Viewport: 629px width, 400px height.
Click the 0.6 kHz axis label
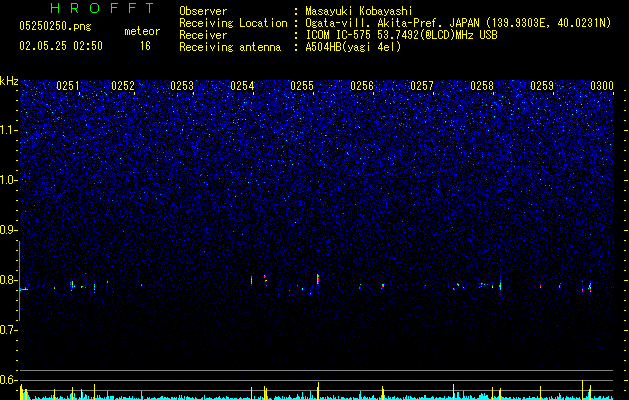pyautogui.click(x=8, y=380)
